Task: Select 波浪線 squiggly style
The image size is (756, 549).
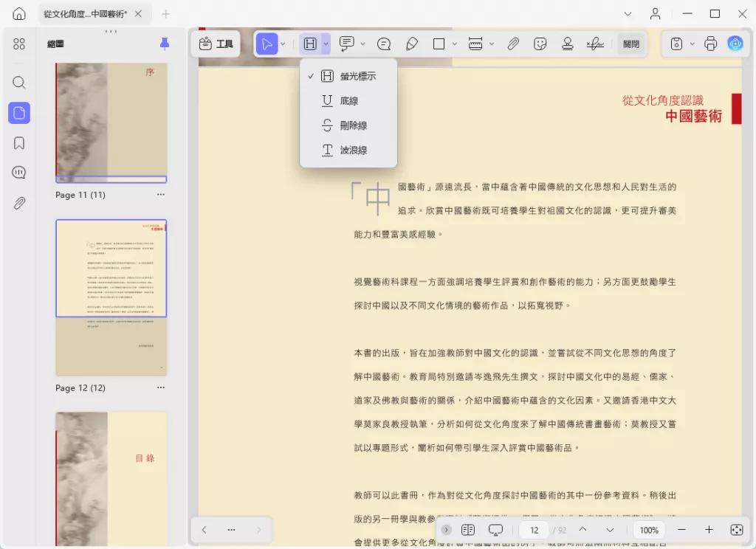Action: 348,150
